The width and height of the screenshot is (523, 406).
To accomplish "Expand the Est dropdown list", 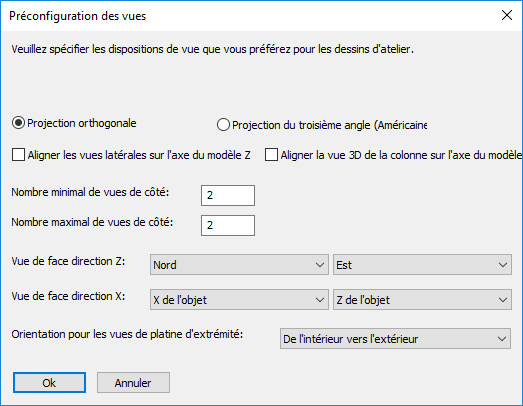I will click(422, 265).
